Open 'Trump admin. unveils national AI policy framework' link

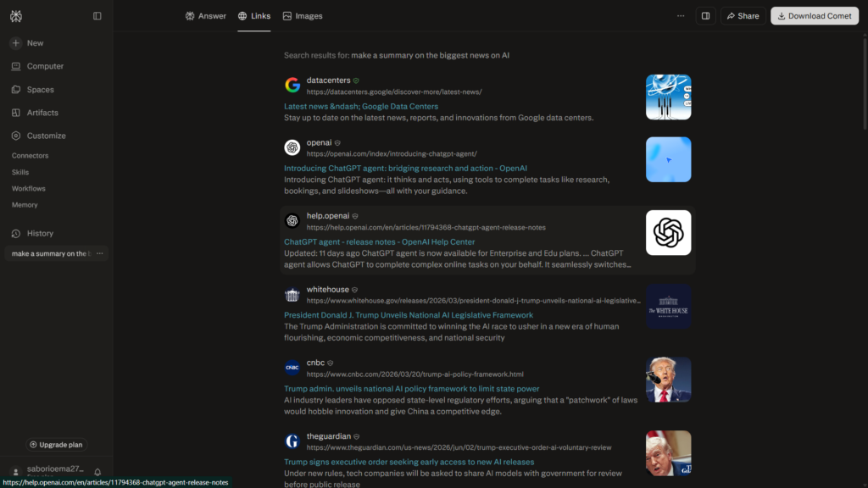(x=411, y=389)
